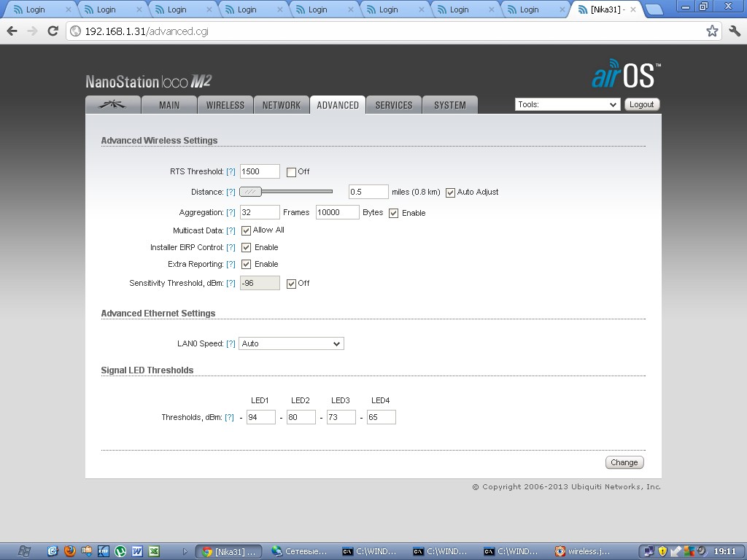Toggle Sensitivity Threshold Off checkbox
Viewport: 747px width, 560px height.
click(x=291, y=284)
